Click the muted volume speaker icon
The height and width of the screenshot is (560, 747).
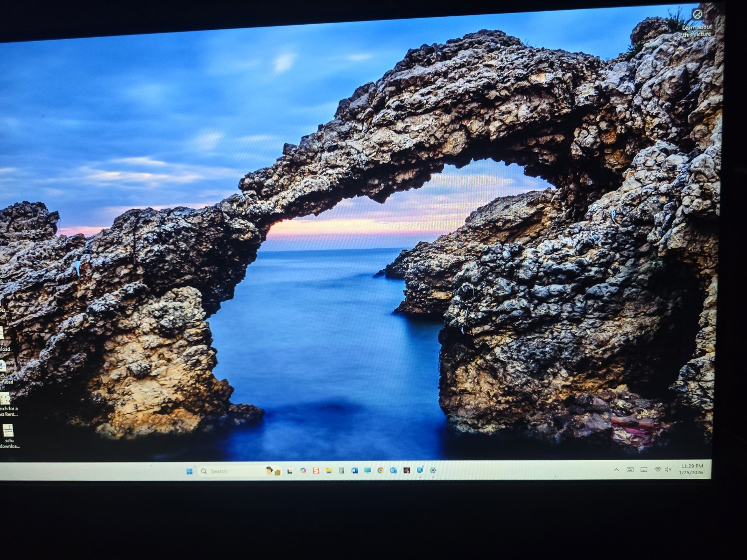668,469
